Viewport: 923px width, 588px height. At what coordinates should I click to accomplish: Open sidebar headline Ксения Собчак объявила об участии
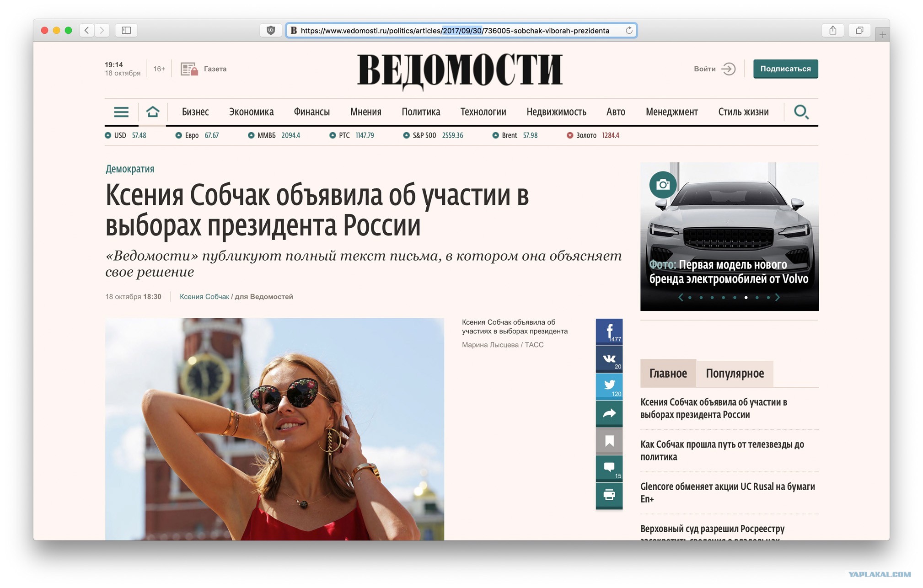(714, 408)
